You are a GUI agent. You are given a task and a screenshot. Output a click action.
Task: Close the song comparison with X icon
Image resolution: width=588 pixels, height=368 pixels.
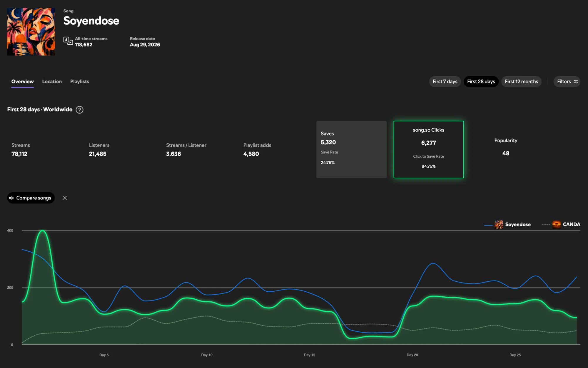tap(65, 198)
